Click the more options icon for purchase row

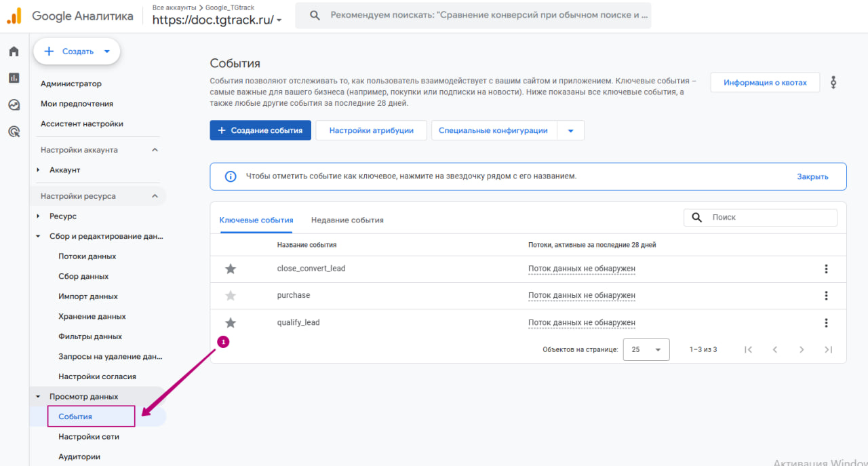click(x=826, y=296)
